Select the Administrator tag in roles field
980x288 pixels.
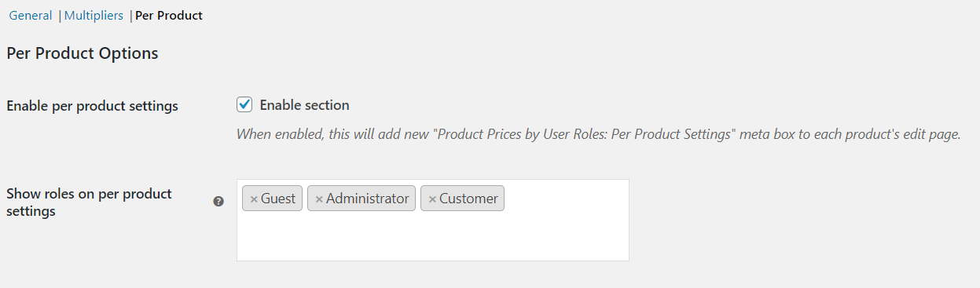point(367,199)
